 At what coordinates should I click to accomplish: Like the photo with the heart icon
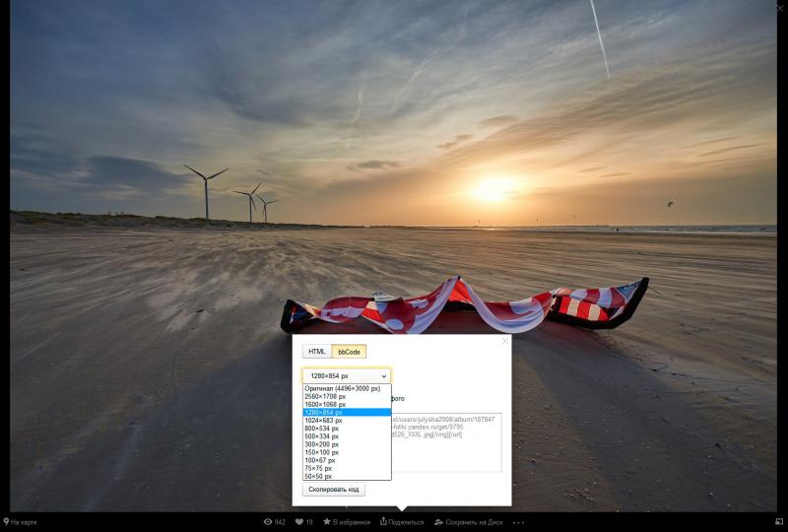tap(299, 522)
